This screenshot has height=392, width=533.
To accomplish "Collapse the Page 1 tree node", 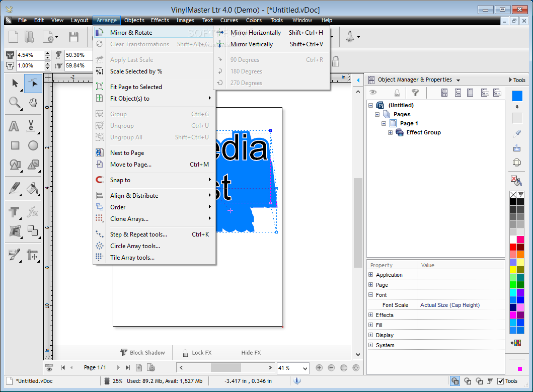I will tap(384, 123).
